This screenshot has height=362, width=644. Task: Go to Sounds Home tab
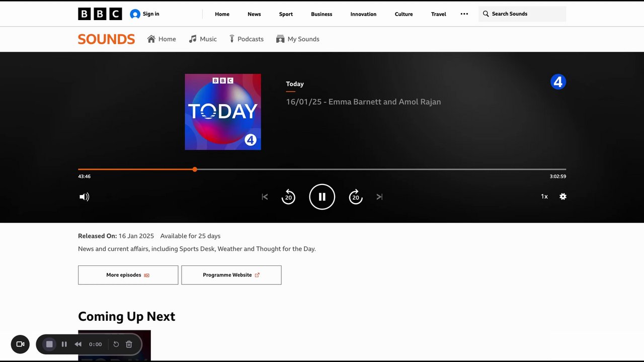[x=162, y=39]
